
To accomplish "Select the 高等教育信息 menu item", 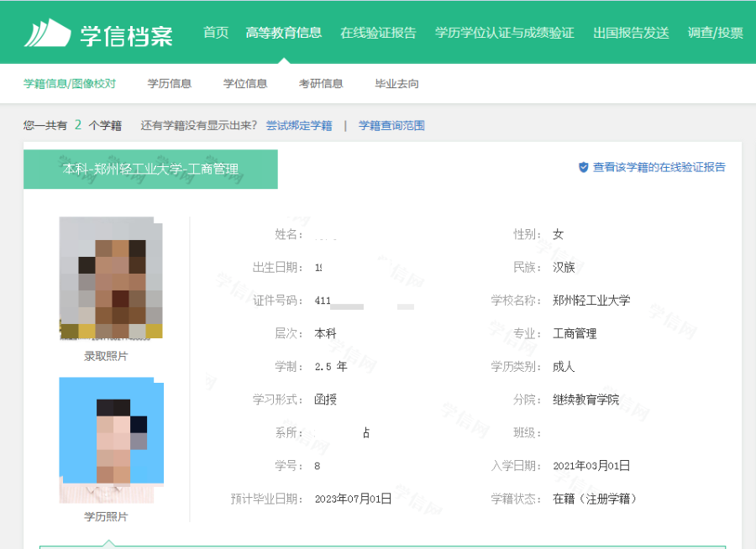I will [x=284, y=33].
